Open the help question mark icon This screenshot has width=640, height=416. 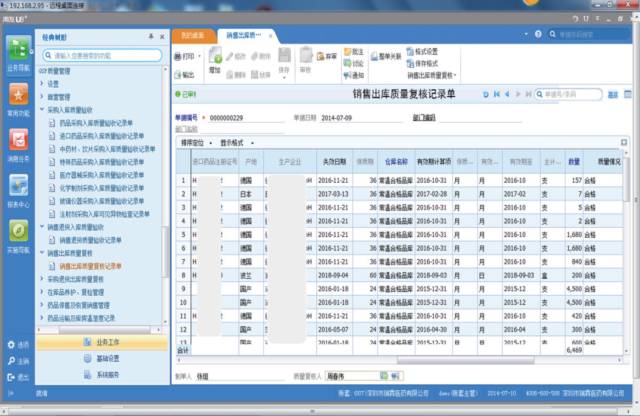[x=538, y=34]
